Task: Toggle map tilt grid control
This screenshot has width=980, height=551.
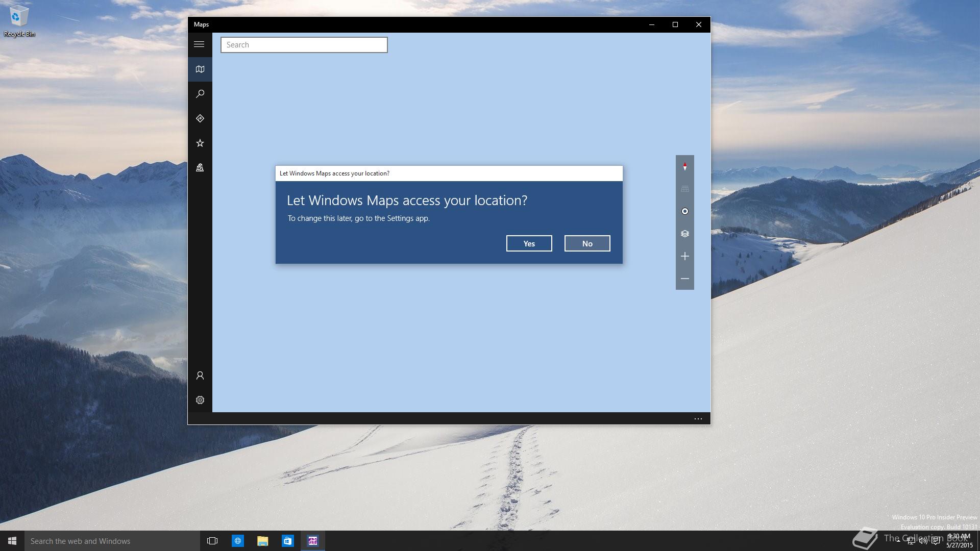Action: [685, 189]
